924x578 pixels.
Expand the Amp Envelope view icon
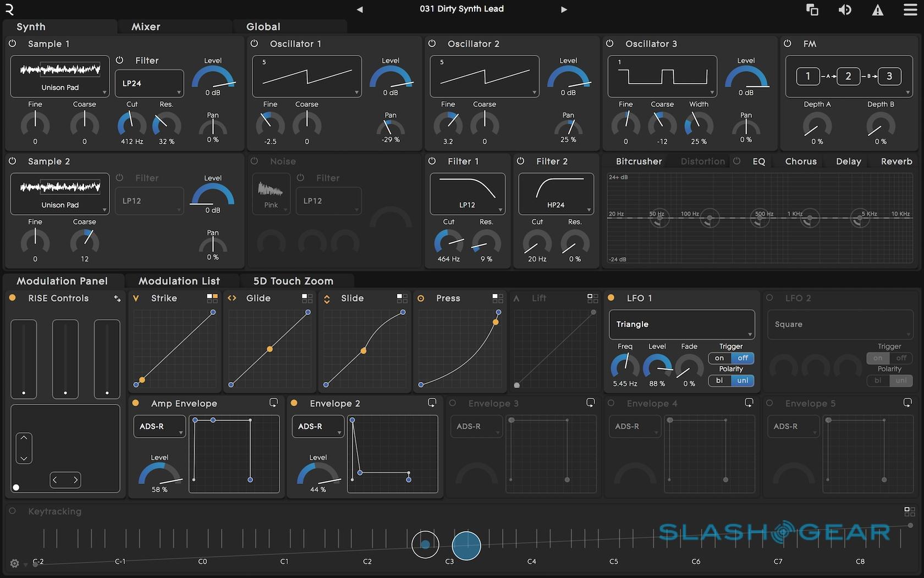[273, 403]
